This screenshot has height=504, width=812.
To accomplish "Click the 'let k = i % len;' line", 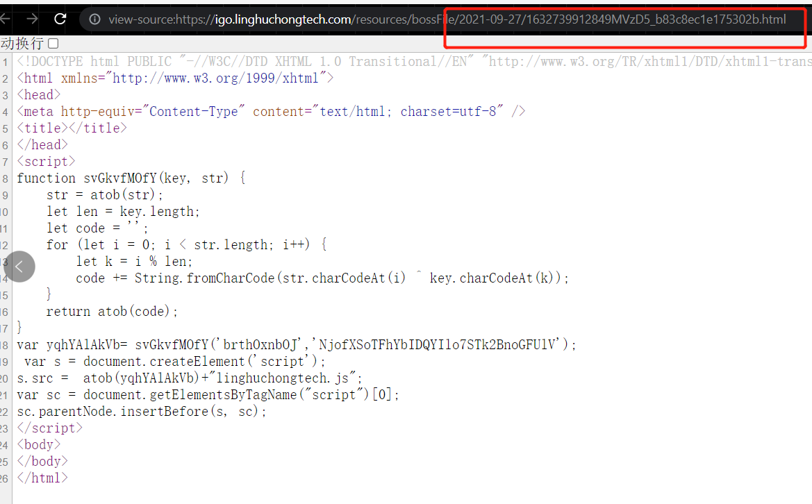I will pyautogui.click(x=134, y=261).
